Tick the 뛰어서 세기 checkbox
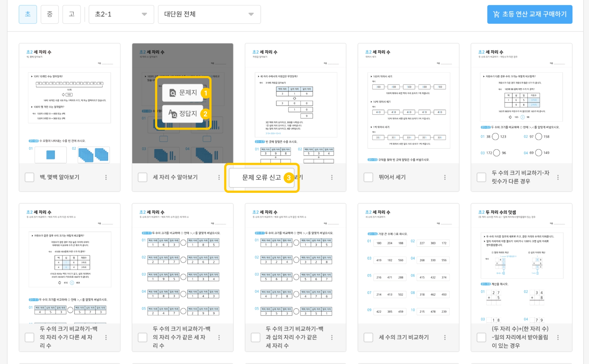 (x=368, y=177)
